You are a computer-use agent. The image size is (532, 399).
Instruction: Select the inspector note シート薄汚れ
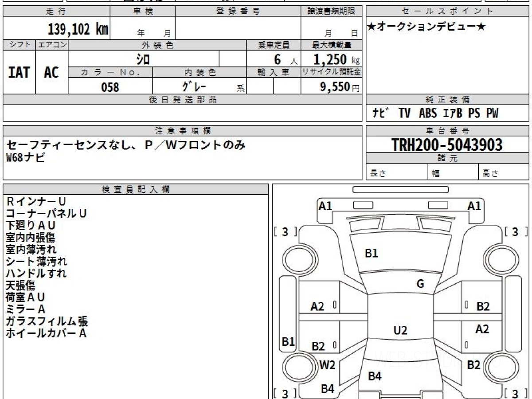click(x=36, y=261)
